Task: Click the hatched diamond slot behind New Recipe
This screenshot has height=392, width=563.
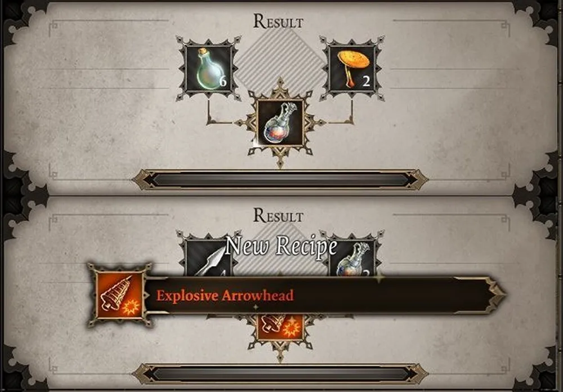Action: (x=280, y=252)
